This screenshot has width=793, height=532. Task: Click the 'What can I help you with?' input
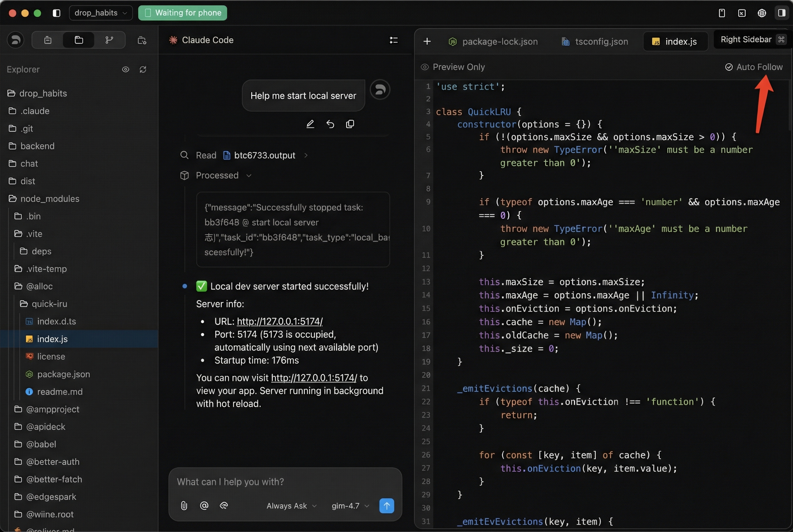pos(285,481)
